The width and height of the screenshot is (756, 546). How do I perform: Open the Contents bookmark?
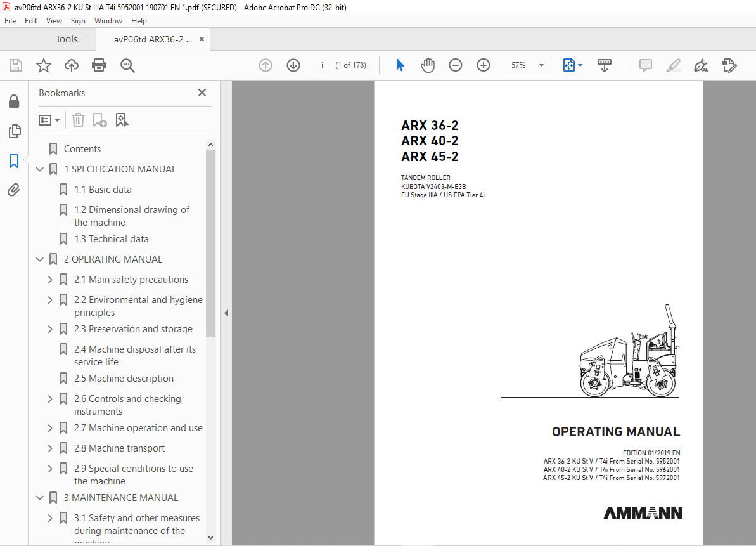click(x=82, y=149)
